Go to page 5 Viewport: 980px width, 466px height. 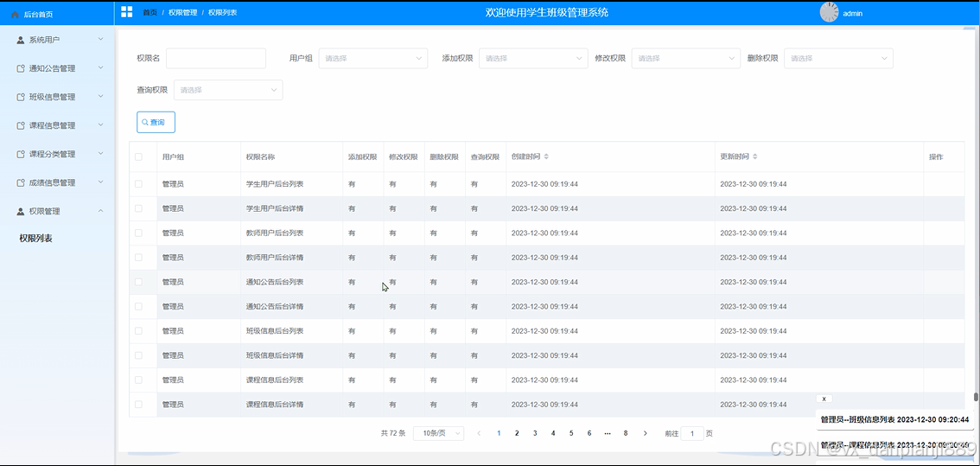coord(571,433)
